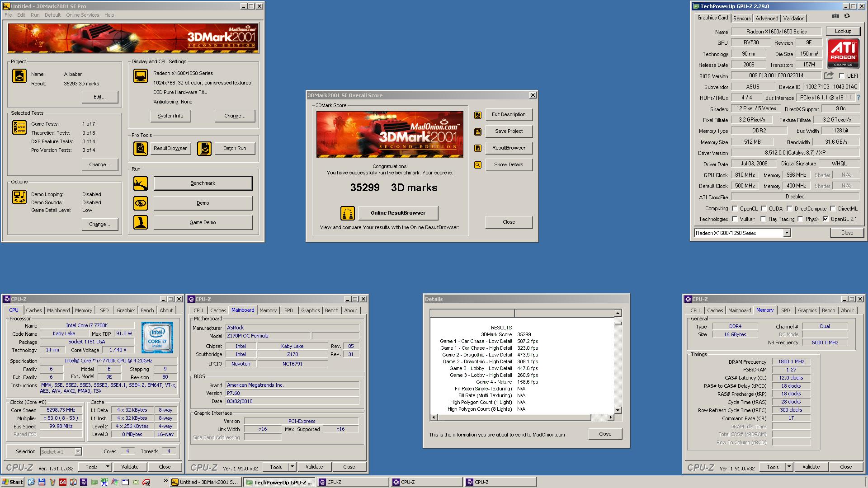Click the Benchmark button in 3DMark2001
The height and width of the screenshot is (488, 868).
coord(203,183)
